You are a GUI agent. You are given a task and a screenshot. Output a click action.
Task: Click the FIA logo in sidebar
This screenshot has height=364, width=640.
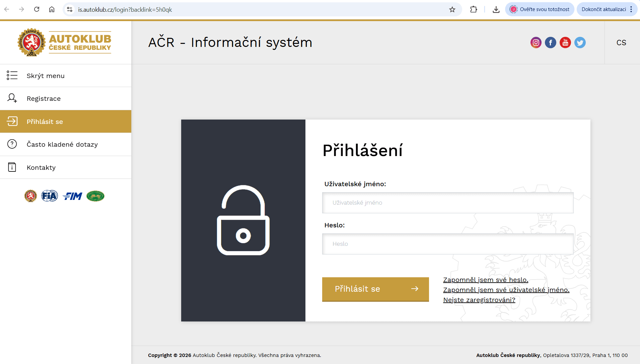point(50,196)
